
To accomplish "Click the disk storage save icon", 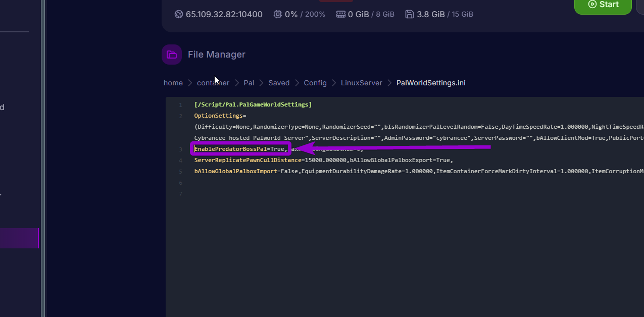I will click(x=410, y=14).
